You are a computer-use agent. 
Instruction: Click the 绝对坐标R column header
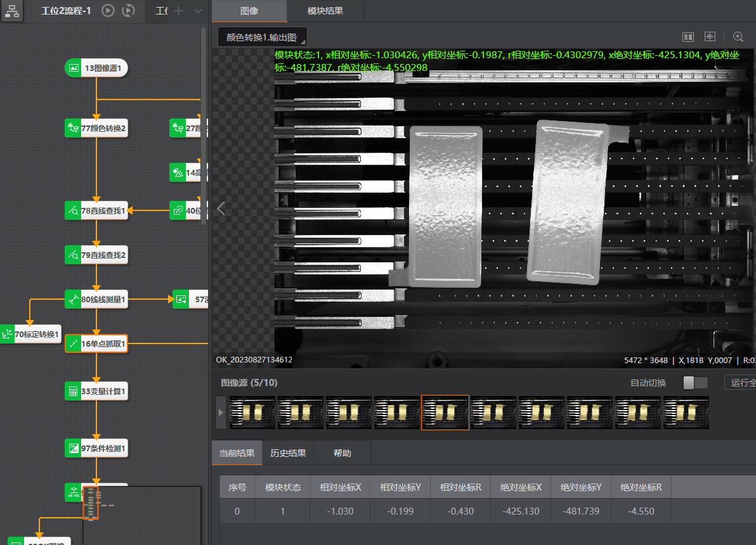[641, 487]
